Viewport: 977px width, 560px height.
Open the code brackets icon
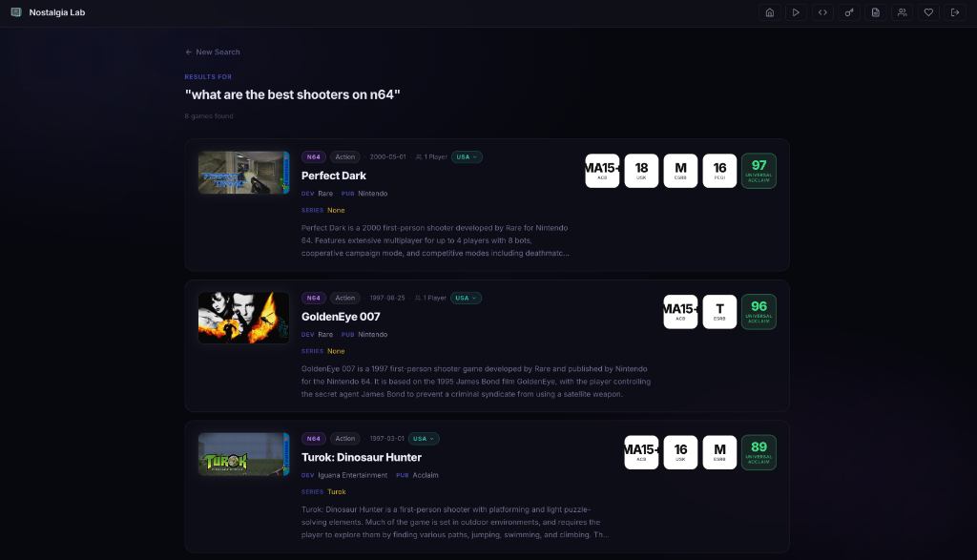[822, 12]
